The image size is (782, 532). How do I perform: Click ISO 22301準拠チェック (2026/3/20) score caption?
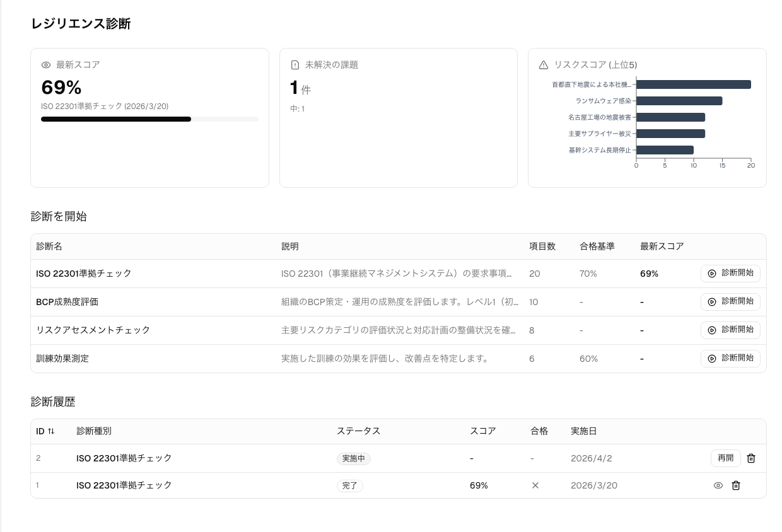click(x=105, y=107)
